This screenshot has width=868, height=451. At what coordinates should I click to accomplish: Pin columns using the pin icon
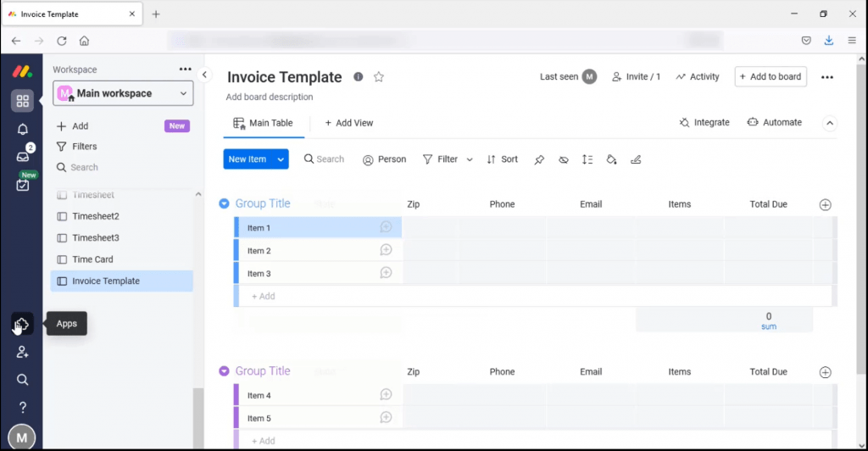pos(539,159)
